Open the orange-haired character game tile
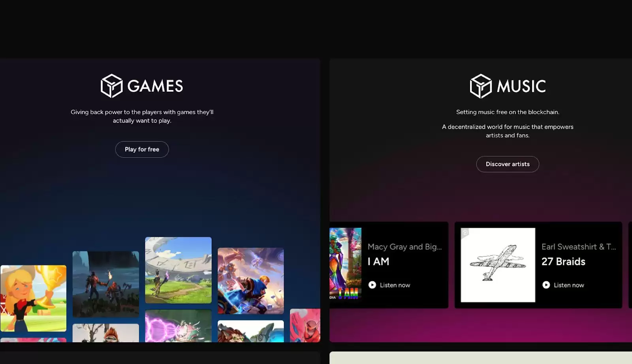 click(105, 333)
